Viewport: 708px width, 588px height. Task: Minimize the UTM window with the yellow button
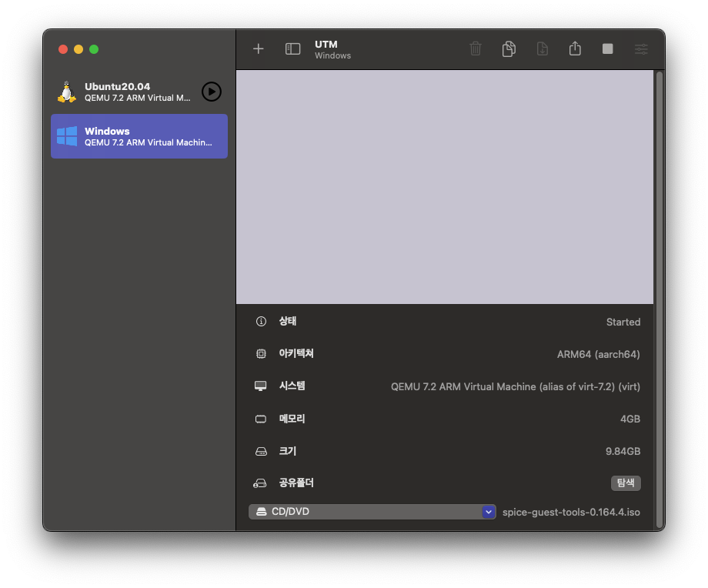tap(78, 49)
